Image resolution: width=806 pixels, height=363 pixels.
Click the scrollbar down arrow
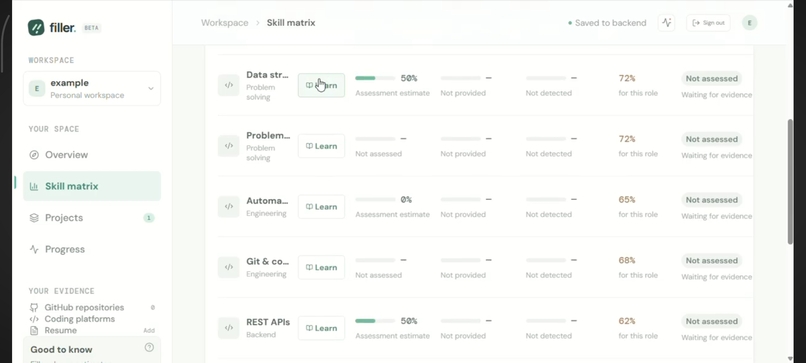[x=791, y=358]
